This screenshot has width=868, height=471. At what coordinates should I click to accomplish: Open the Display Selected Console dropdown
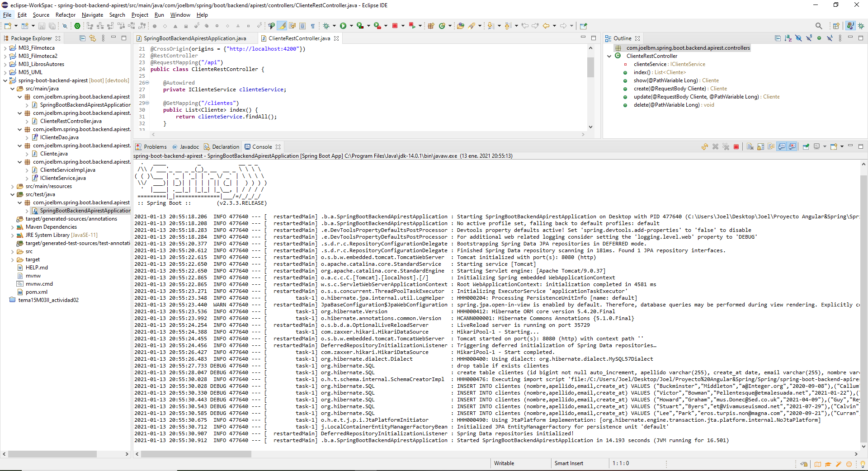pos(825,146)
